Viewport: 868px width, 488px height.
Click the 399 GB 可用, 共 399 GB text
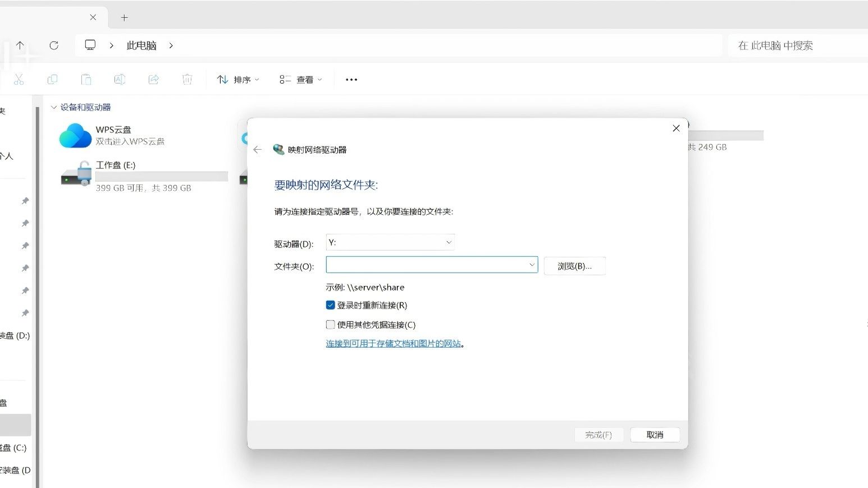point(143,188)
